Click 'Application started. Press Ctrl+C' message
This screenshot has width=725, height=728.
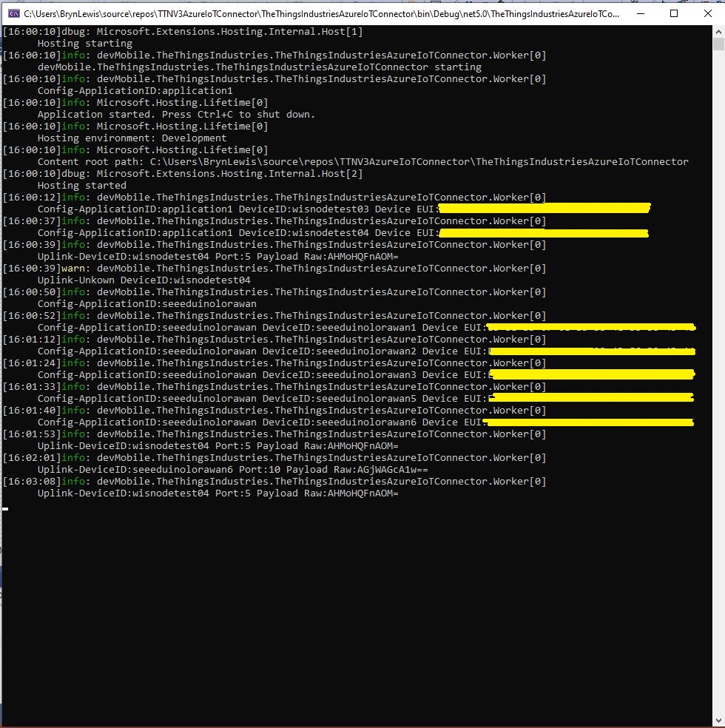click(176, 115)
